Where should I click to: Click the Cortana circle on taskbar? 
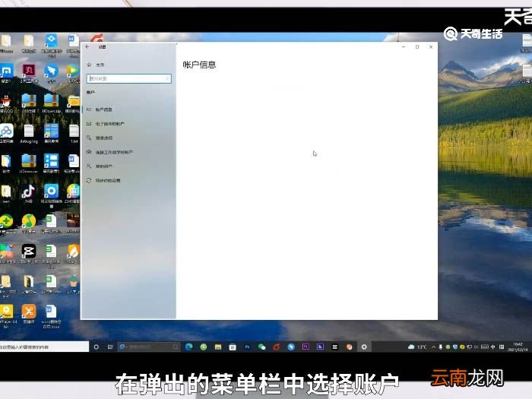(x=97, y=347)
